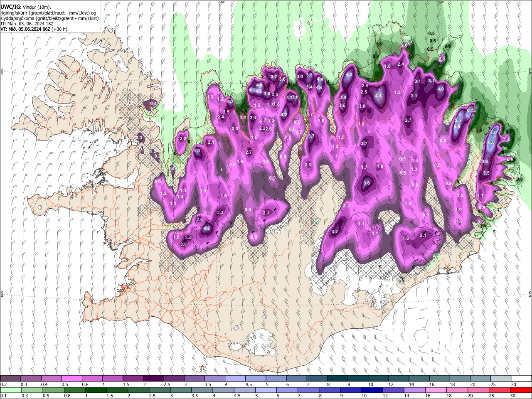Click the "0.2" label under the upper legend
Viewport: 532px width, 399px height.
(x=4, y=384)
